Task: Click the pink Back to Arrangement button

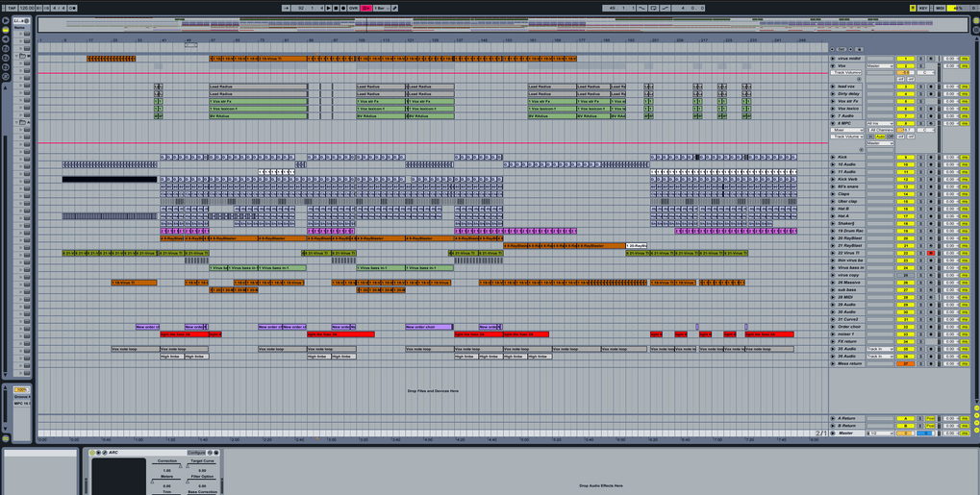Action: tap(366, 8)
